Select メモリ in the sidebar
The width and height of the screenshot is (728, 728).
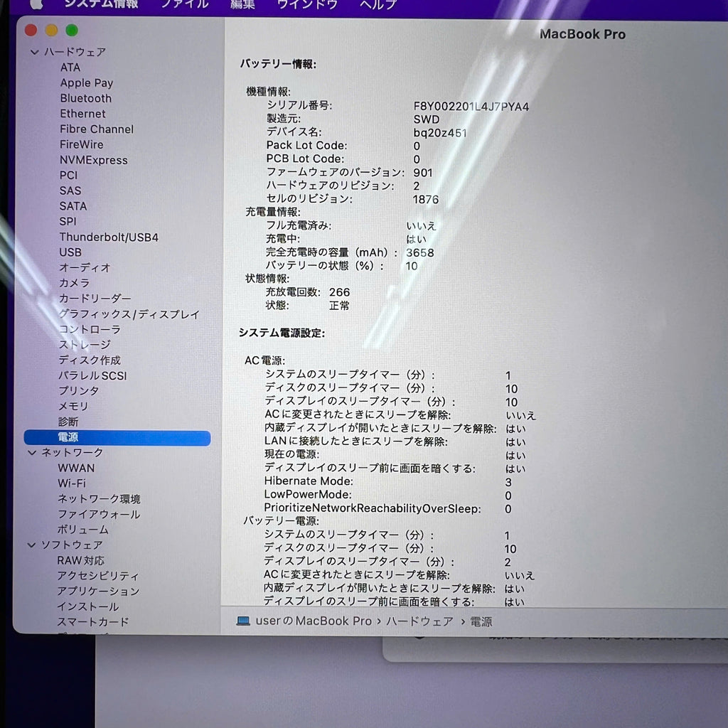pyautogui.click(x=73, y=406)
